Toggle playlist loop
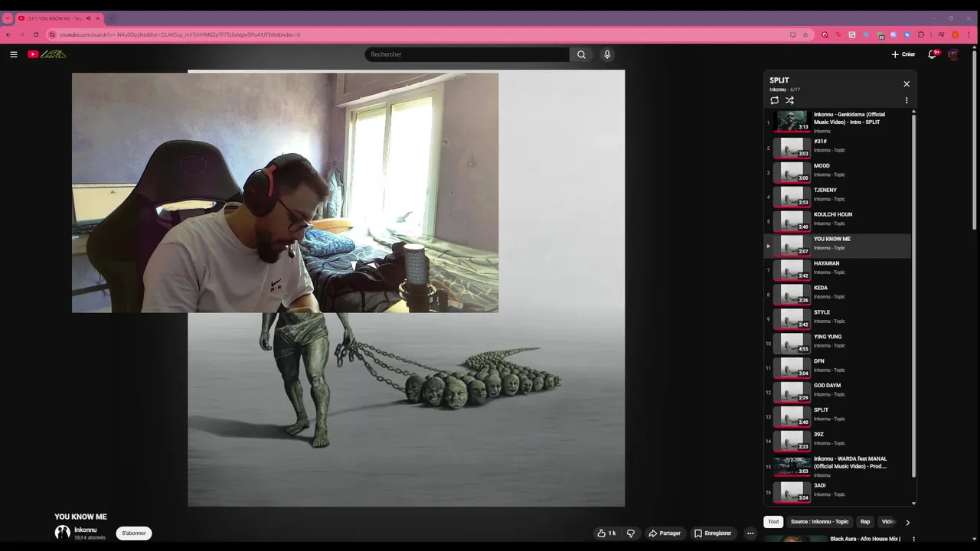This screenshot has width=980, height=551. pos(774,100)
